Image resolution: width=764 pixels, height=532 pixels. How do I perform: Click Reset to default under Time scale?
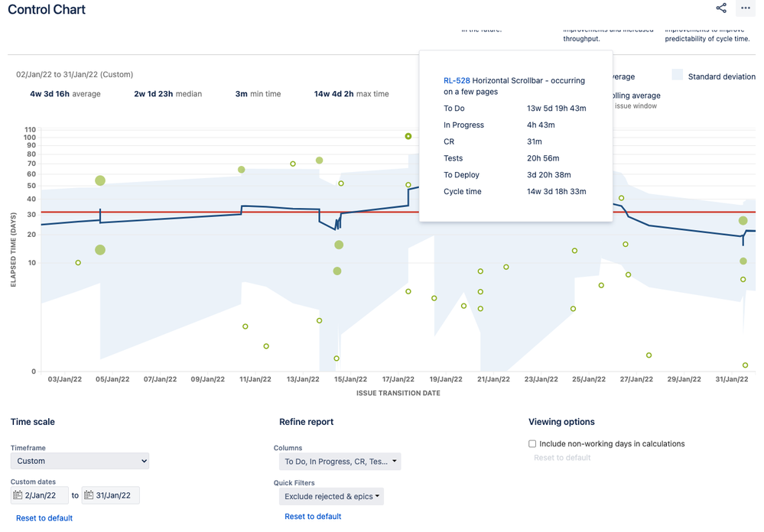44,518
